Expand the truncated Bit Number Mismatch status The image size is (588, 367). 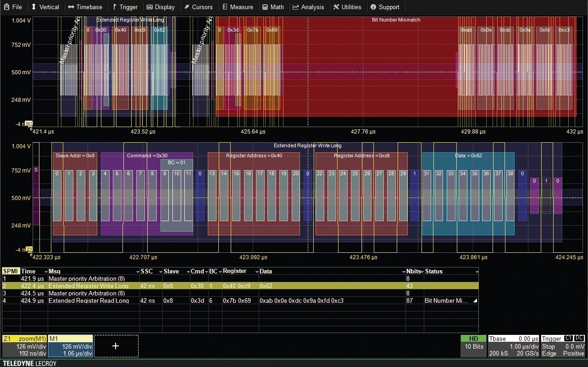475,301
